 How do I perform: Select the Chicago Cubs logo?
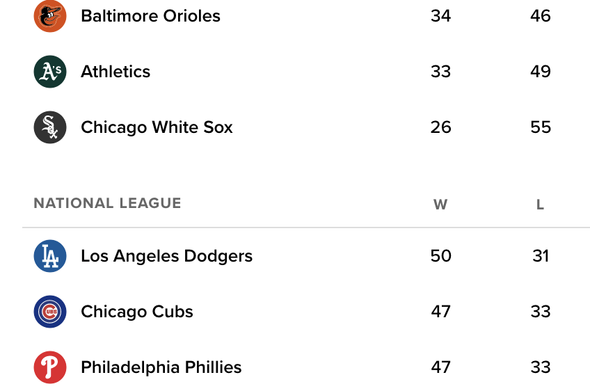pyautogui.click(x=50, y=312)
